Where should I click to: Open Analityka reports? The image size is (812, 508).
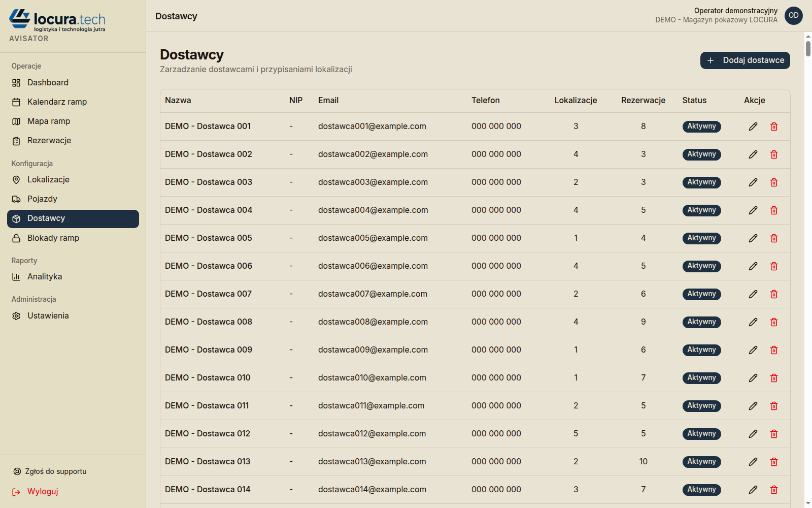point(73,277)
